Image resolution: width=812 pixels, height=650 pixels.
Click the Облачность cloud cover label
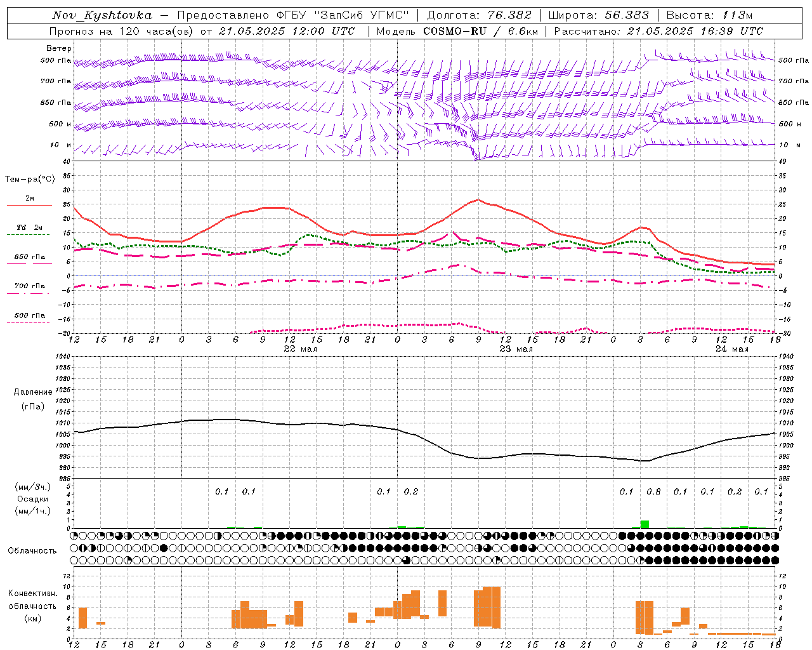point(32,551)
